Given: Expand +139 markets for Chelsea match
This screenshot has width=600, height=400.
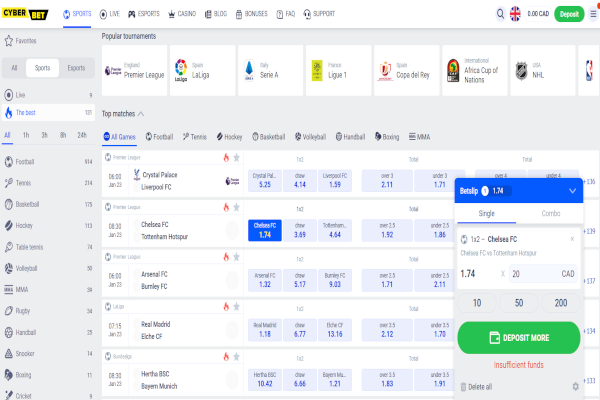Looking at the screenshot, I should point(590,231).
